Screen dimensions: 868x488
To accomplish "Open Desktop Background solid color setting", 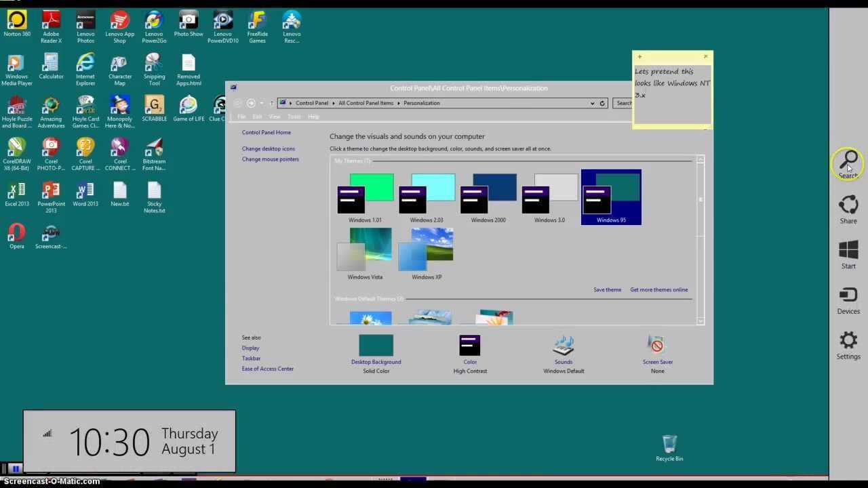I will [376, 354].
